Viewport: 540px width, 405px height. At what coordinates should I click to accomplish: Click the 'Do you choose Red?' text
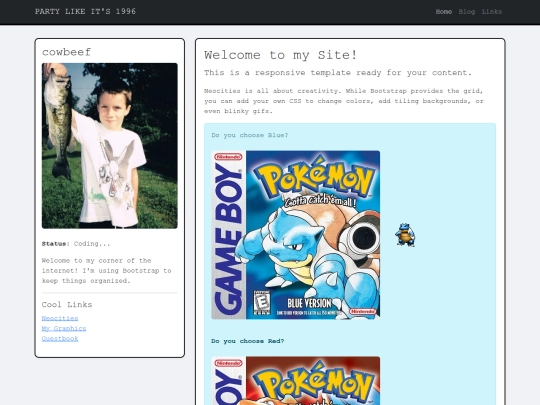(x=248, y=341)
